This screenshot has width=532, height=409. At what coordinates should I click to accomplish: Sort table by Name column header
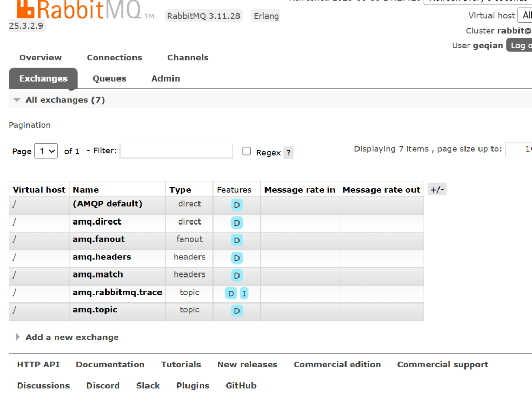click(86, 190)
